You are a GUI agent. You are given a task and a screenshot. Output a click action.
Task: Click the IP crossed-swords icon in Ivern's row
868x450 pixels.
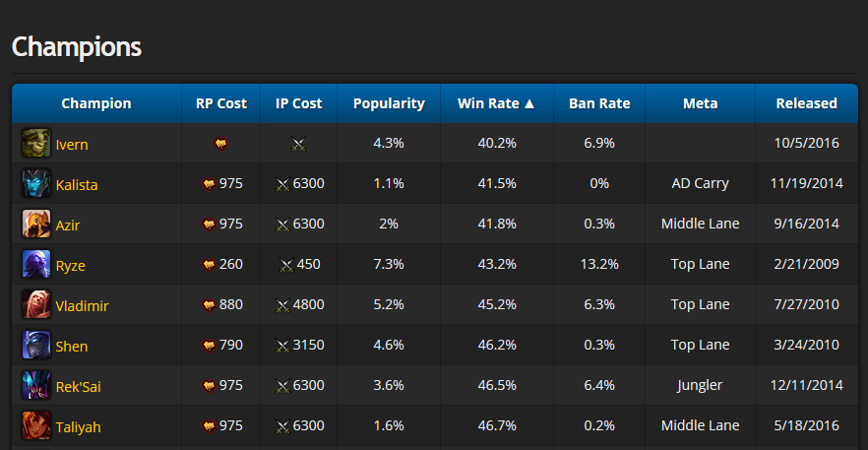click(x=298, y=145)
